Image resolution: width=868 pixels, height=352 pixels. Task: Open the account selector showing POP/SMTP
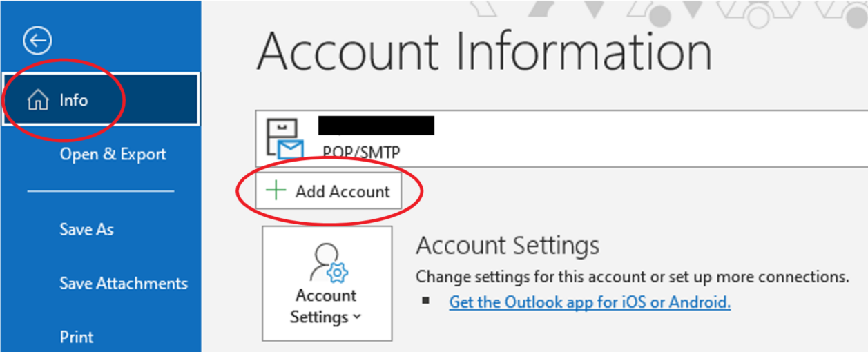pos(561,137)
